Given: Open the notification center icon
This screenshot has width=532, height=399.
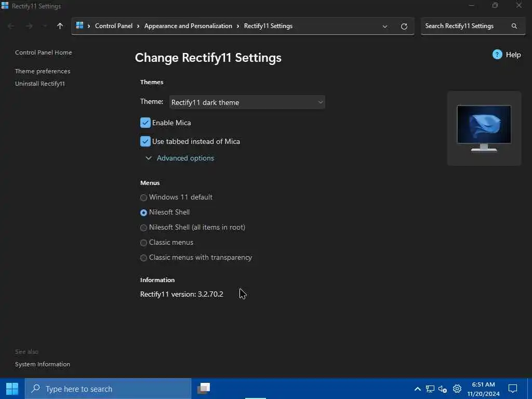Looking at the screenshot, I should [513, 389].
